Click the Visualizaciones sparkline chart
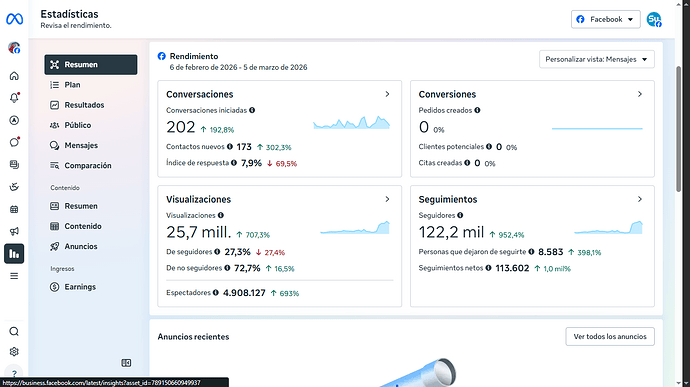Screen dimensions: 690x387 coord(355,227)
